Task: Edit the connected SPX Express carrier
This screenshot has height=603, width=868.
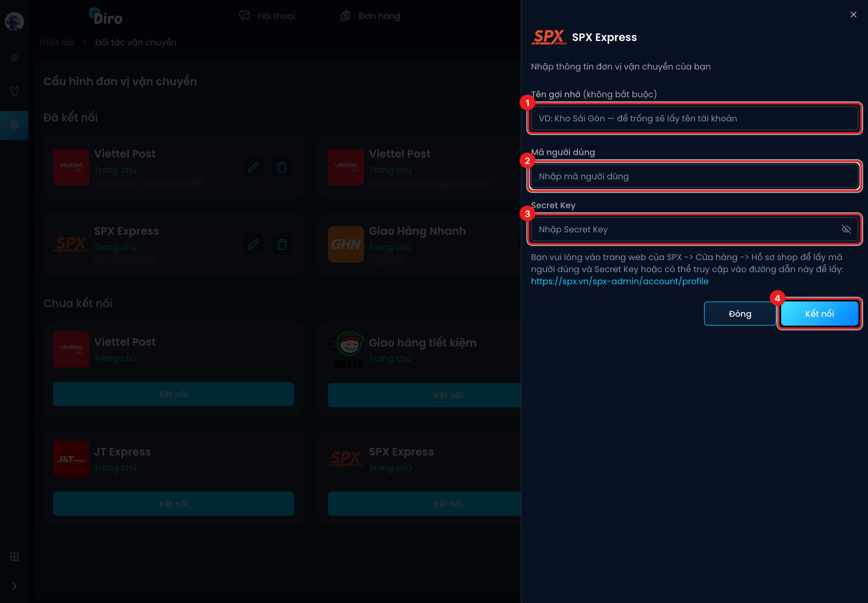Action: pos(253,244)
